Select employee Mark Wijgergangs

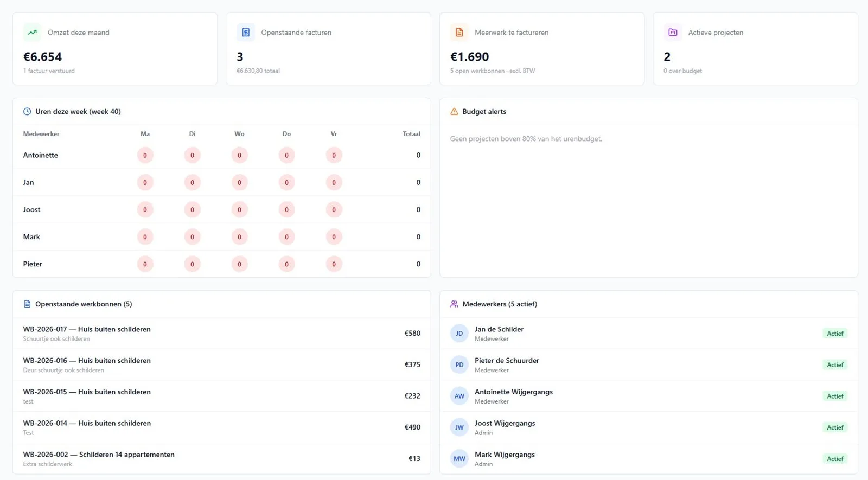pyautogui.click(x=649, y=459)
